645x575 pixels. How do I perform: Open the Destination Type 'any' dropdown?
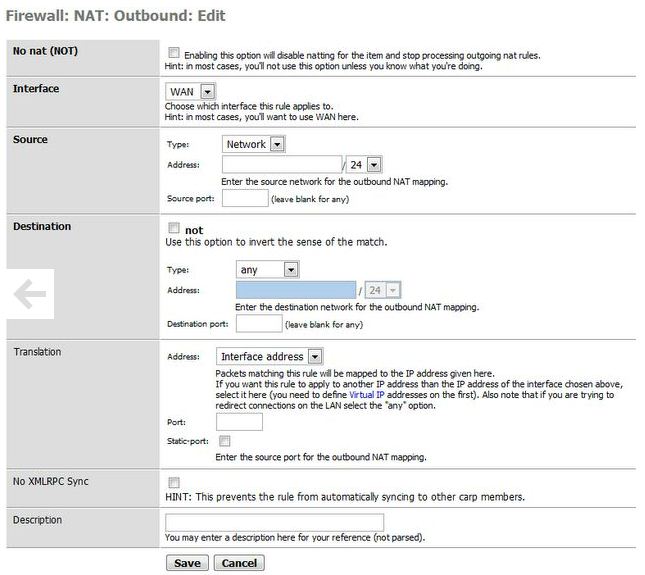tap(268, 269)
